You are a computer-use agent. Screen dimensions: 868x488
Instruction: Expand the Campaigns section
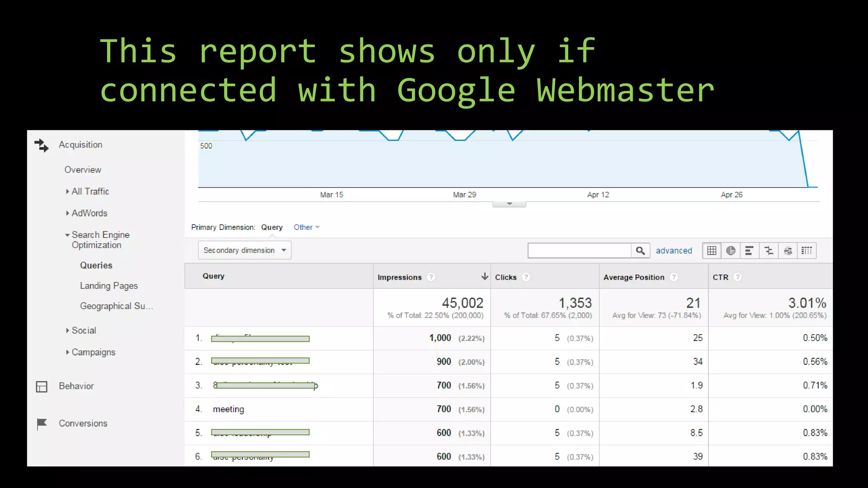tap(67, 352)
